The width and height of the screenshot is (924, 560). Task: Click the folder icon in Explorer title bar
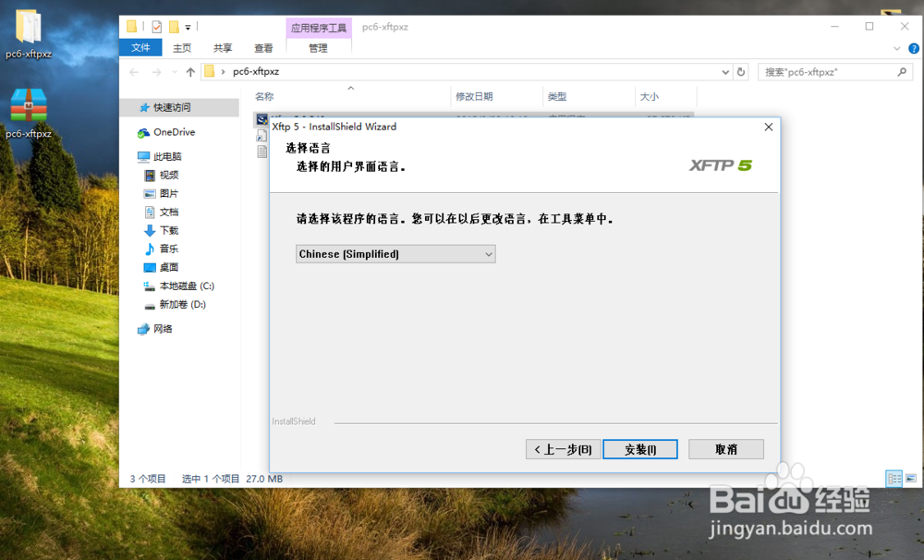132,27
